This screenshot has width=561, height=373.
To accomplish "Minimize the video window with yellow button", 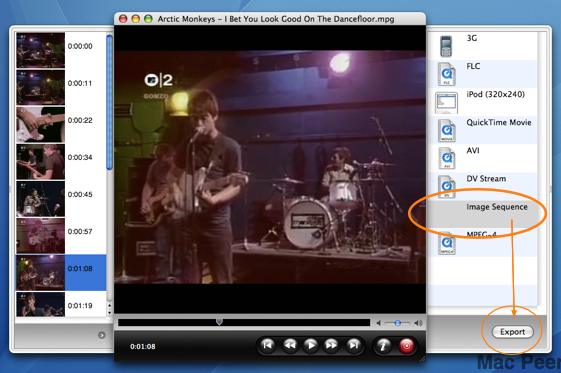I will (136, 19).
